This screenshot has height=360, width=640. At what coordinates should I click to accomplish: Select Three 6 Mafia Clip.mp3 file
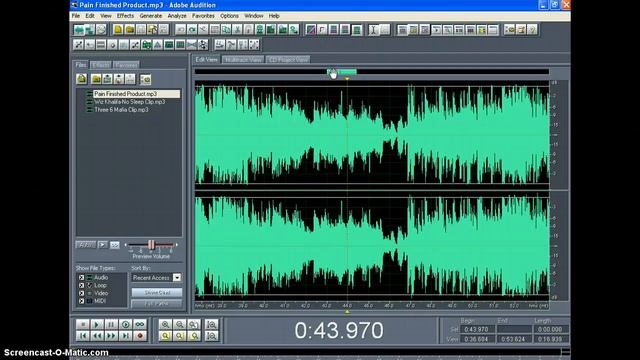click(121, 110)
